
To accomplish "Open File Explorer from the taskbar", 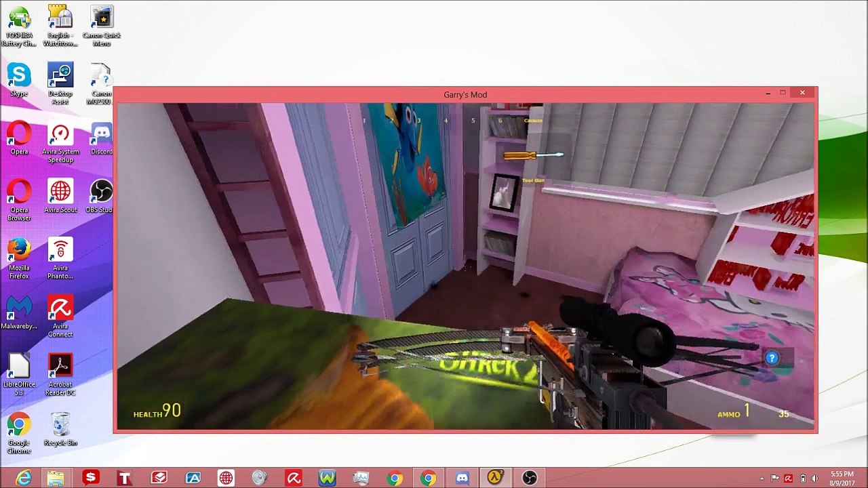I will coord(56,478).
